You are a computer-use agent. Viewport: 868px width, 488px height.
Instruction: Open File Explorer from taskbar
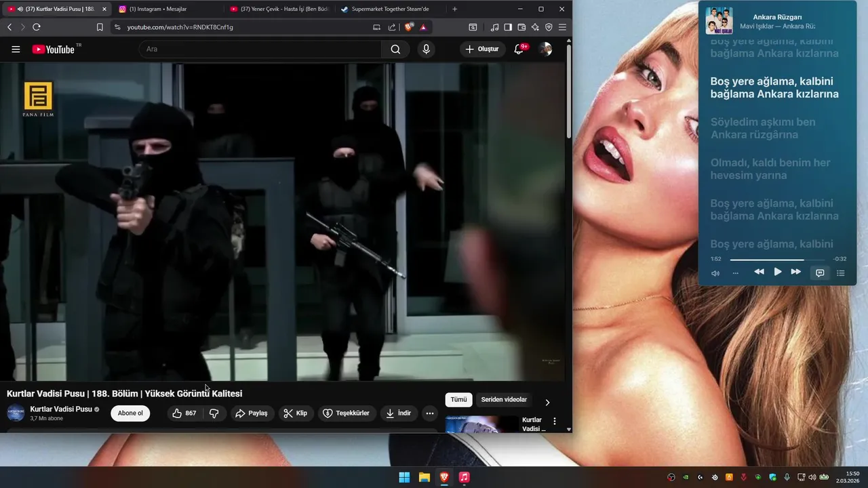click(424, 477)
